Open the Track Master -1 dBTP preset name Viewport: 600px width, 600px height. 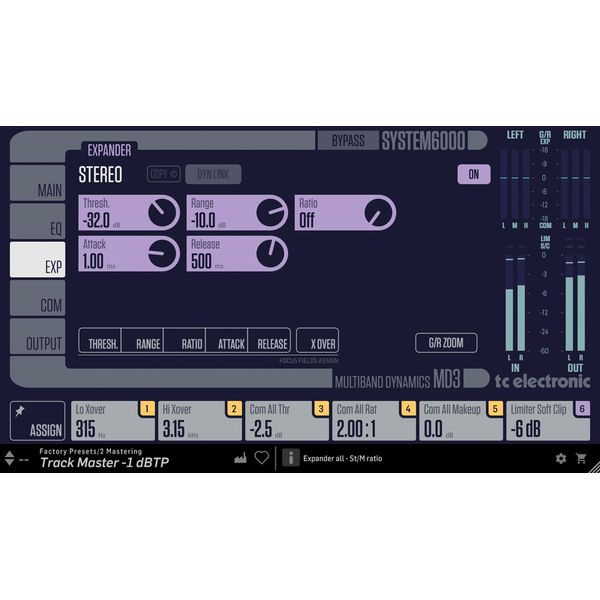coord(104,463)
